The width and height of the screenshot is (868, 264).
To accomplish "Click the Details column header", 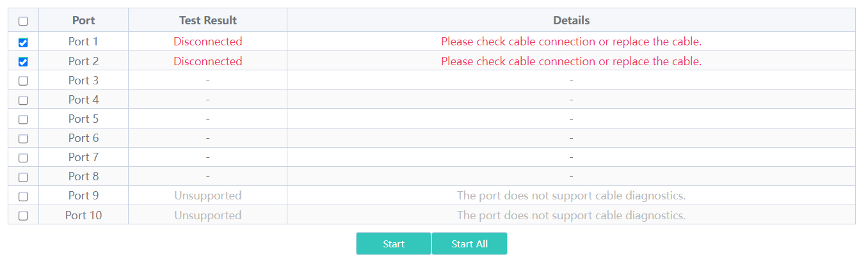I will coord(571,20).
